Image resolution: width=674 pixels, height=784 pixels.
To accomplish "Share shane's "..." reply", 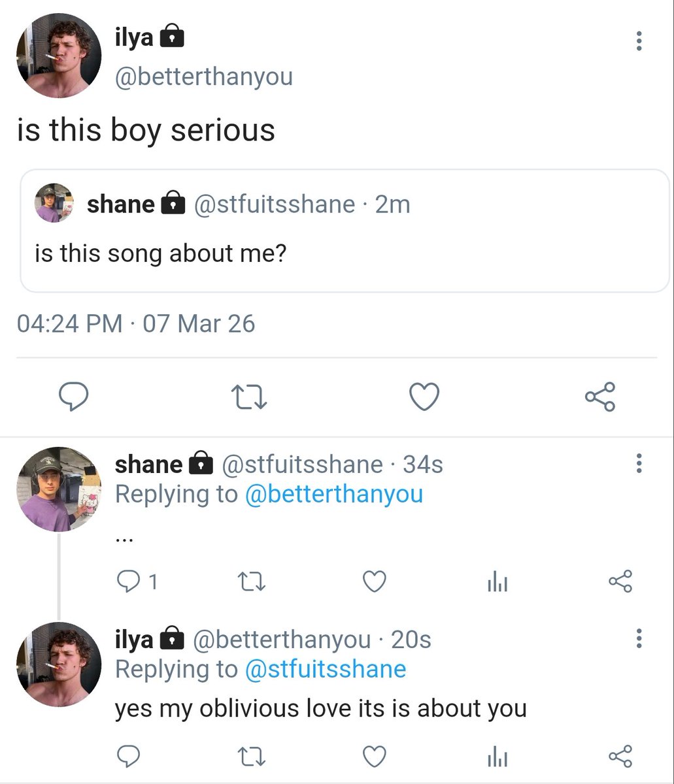I will (620, 581).
